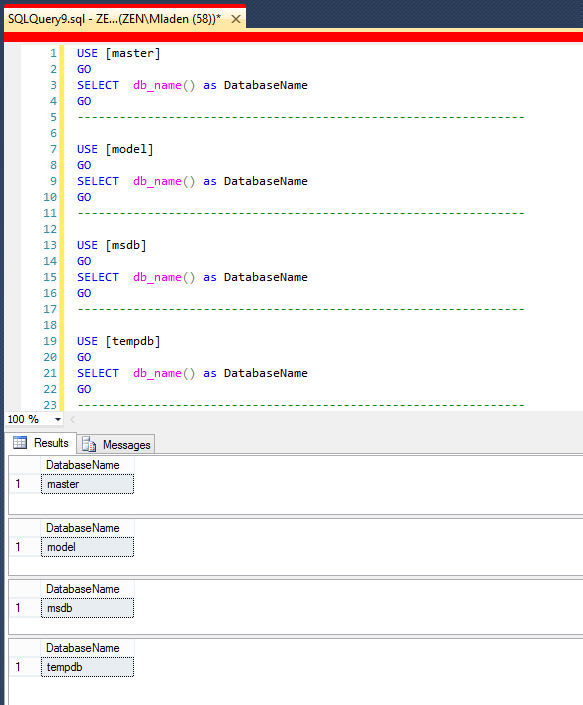Screen dimensions: 583x705
Task: Open the Results tab
Action: tap(40, 443)
